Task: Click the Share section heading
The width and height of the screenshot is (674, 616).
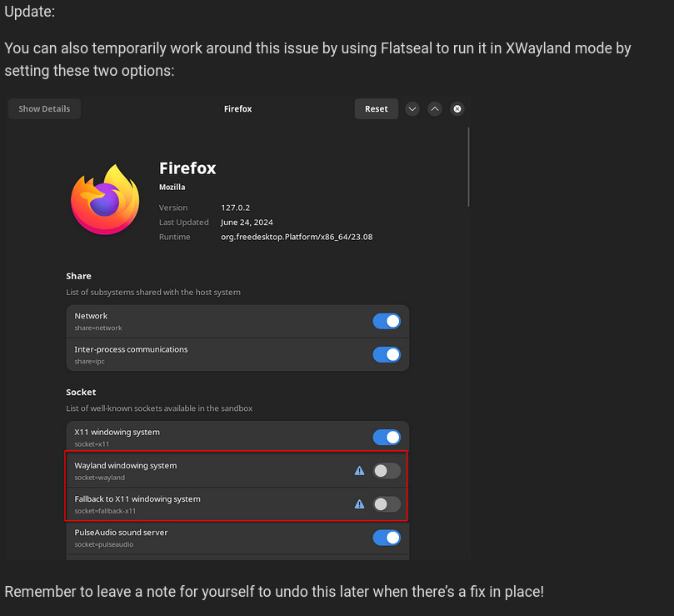Action: [78, 276]
